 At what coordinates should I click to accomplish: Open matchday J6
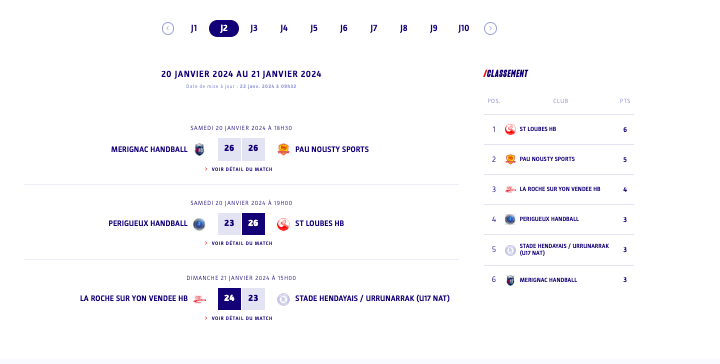click(x=343, y=28)
